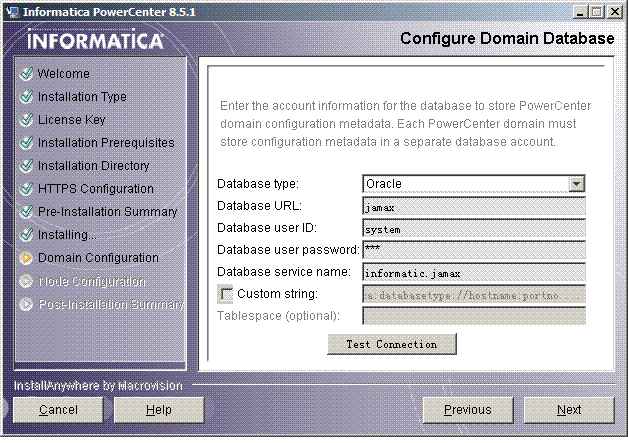628x443 pixels.
Task: Enable the Custom string checkbox
Action: (226, 294)
